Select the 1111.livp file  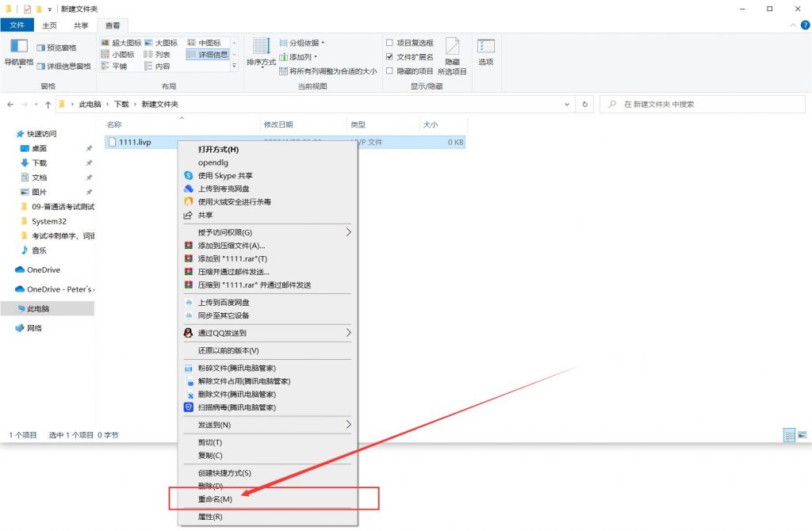[285, 142]
